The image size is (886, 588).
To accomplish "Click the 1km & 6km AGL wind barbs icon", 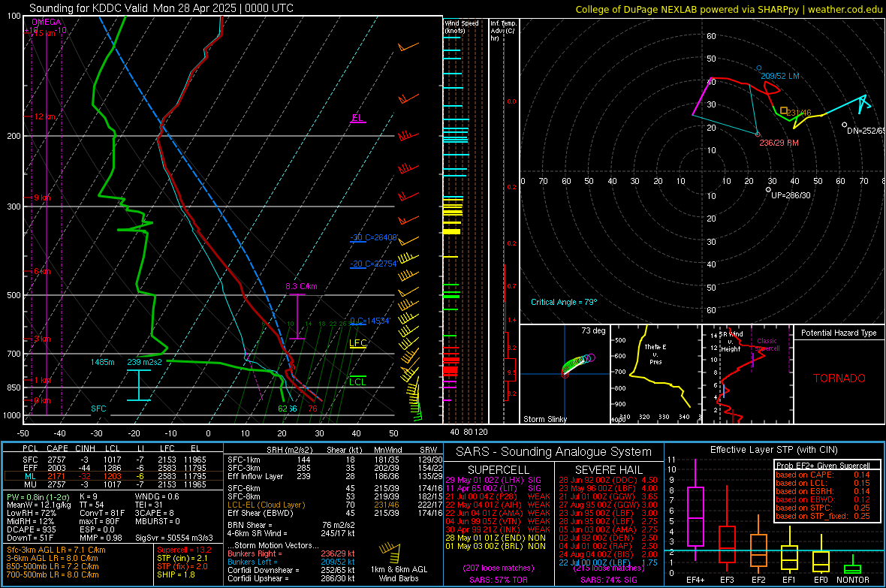I will 390,553.
